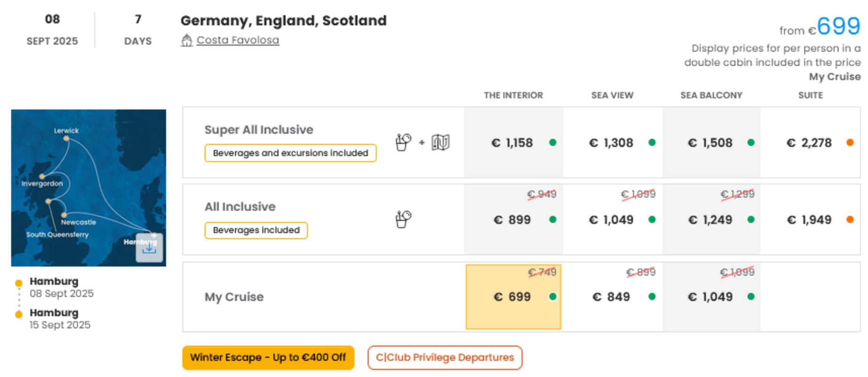The height and width of the screenshot is (377, 868).
Task: Click orange availability dot next to € 2,278
Action: (850, 142)
